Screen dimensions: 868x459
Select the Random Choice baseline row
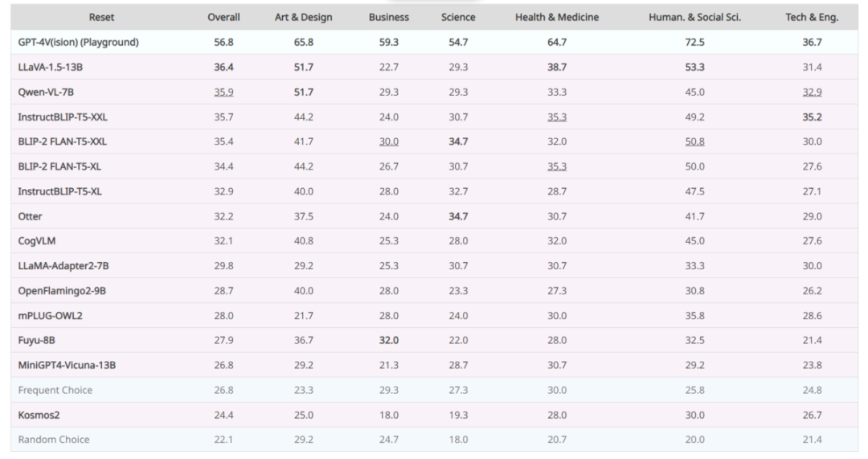click(434, 440)
